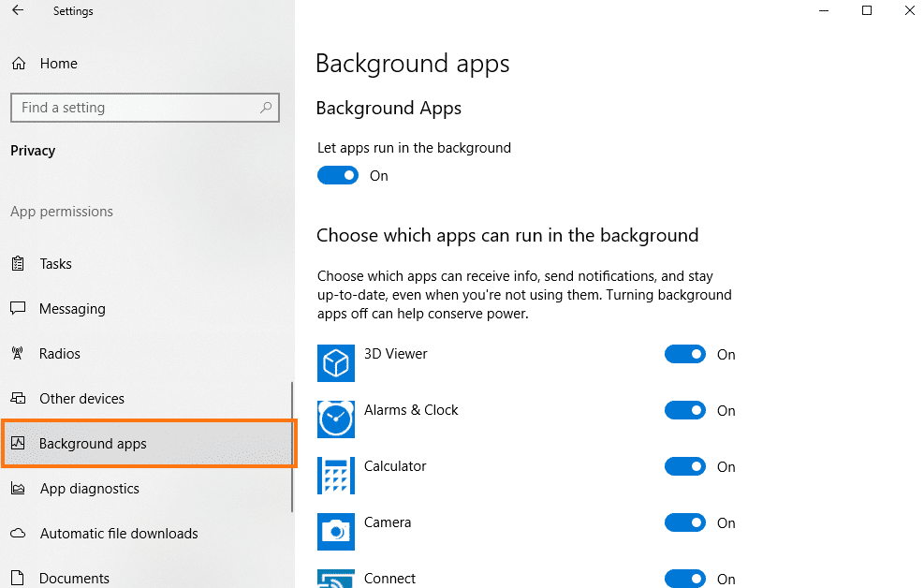The height and width of the screenshot is (588, 924).
Task: Click the Camera app icon
Action: 336,532
